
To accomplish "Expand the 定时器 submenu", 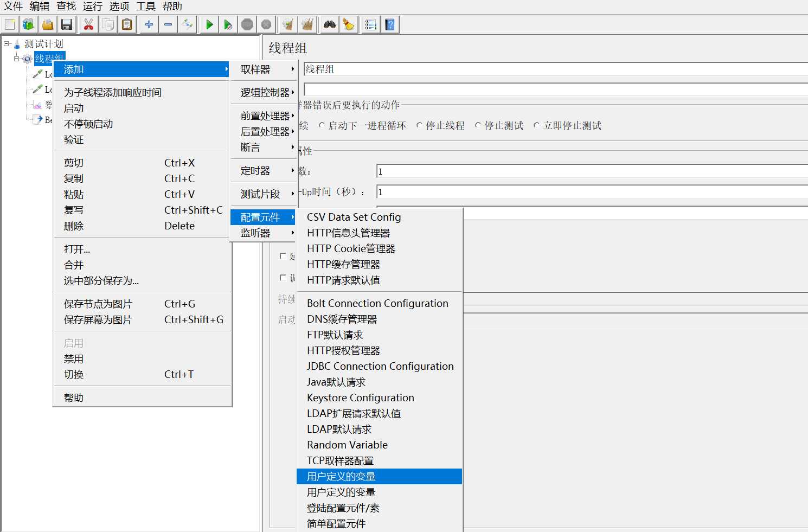I will tap(264, 171).
